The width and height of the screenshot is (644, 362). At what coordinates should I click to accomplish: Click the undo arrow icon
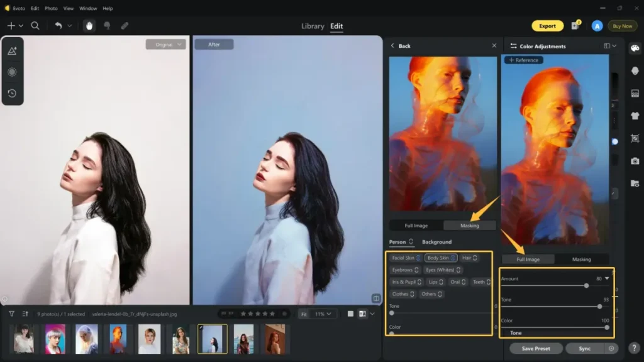[58, 26]
